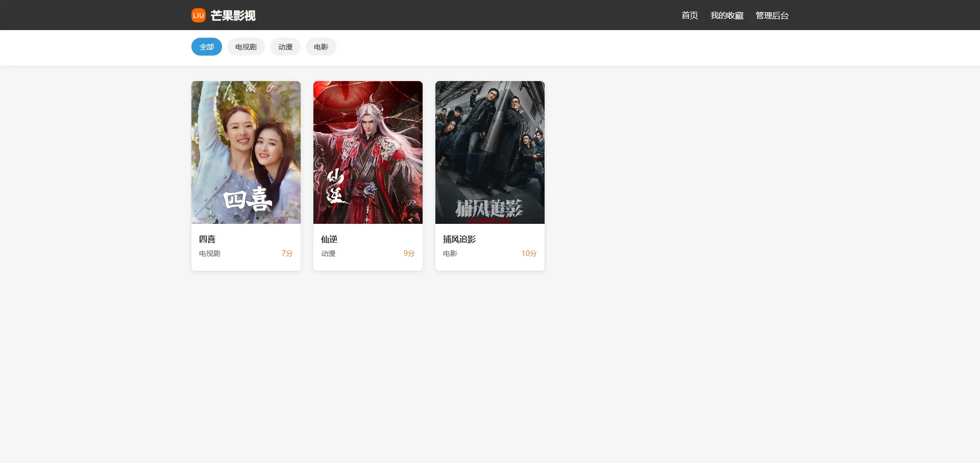Filter by 电视剧 category pill

246,47
